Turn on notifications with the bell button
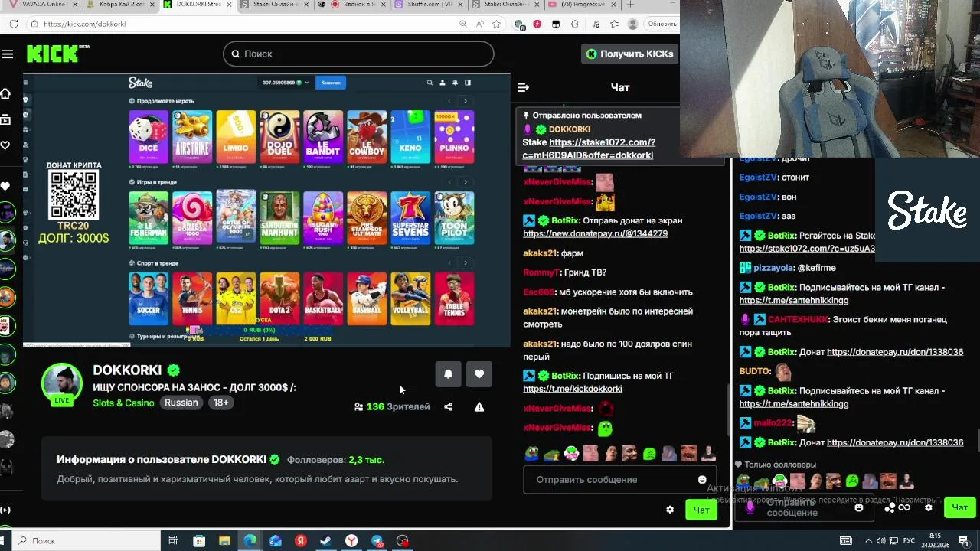Screen dimensions: 980x551 (x=448, y=373)
